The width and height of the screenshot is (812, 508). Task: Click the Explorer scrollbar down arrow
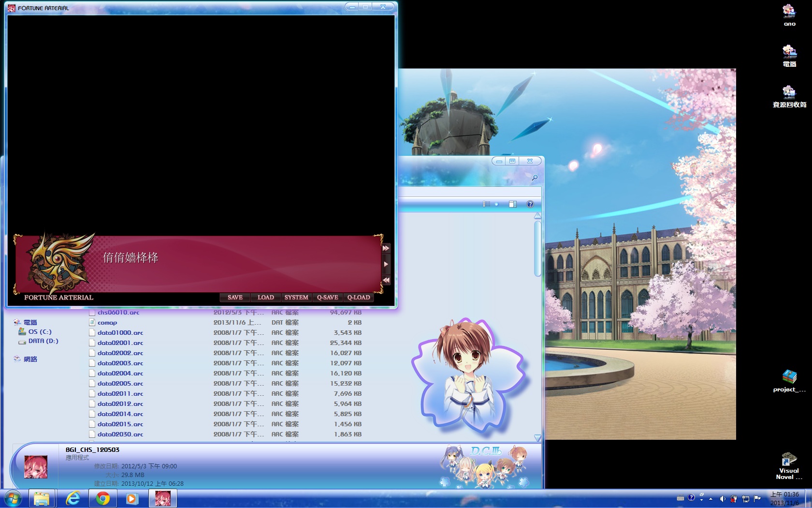pyautogui.click(x=537, y=438)
